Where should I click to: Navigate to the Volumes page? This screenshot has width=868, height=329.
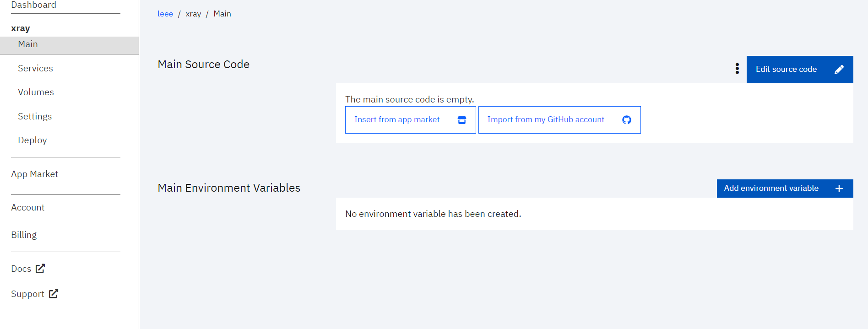point(36,92)
